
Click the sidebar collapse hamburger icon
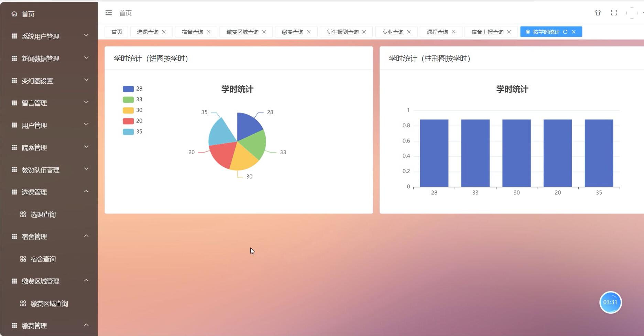click(x=109, y=12)
